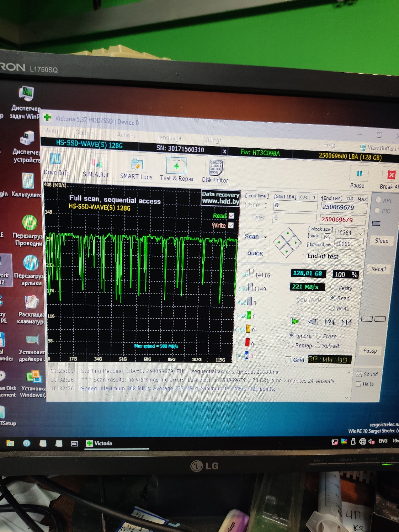This screenshot has height=532, width=399.
Task: Toggle the Sound checkbox
Action: (x=359, y=374)
